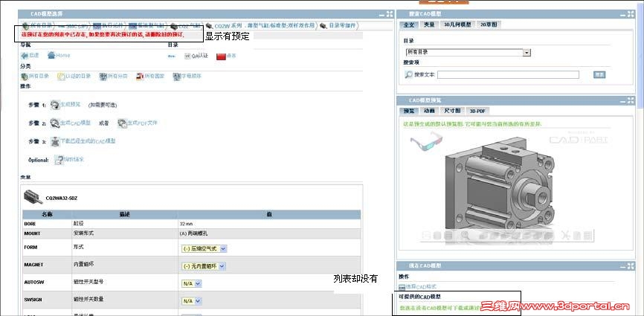Click magnifier zoom icon in preview toolbar
Screen dimensions: 644x316
tap(465, 236)
